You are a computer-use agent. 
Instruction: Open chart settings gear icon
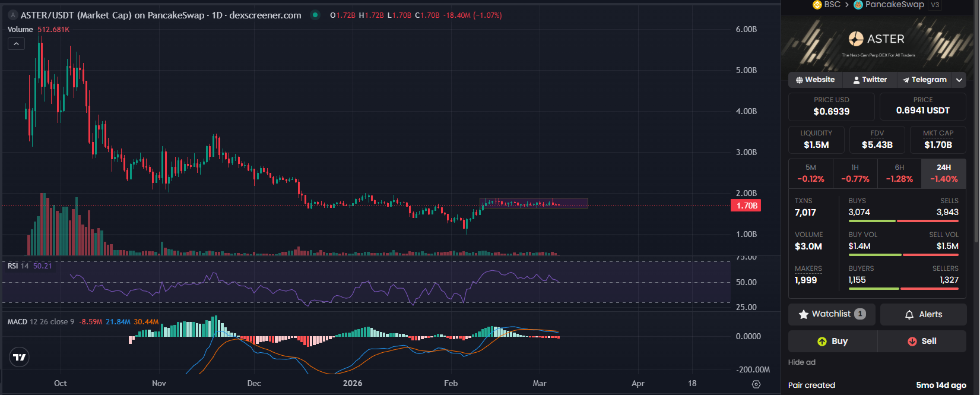pyautogui.click(x=756, y=384)
